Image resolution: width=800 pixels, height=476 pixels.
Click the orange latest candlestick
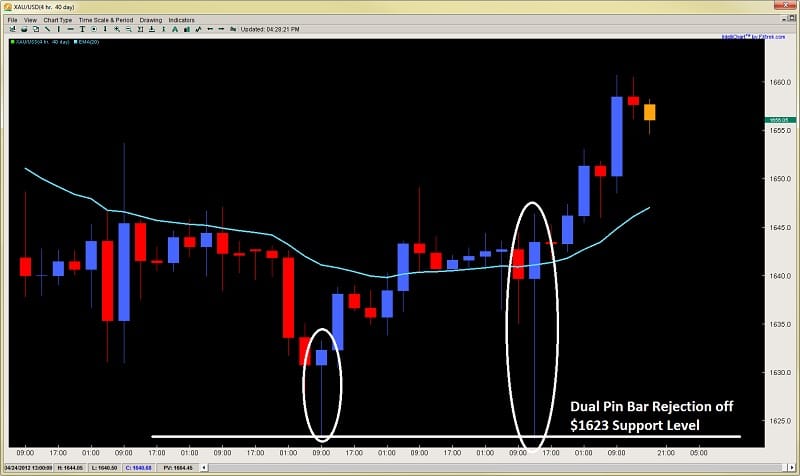tap(649, 112)
